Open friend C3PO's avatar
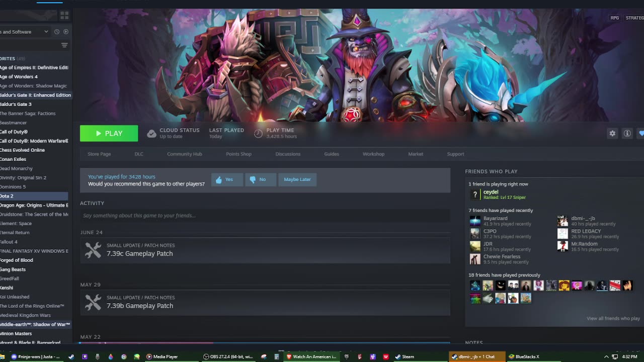Image resolution: width=644 pixels, height=362 pixels. coord(475,234)
